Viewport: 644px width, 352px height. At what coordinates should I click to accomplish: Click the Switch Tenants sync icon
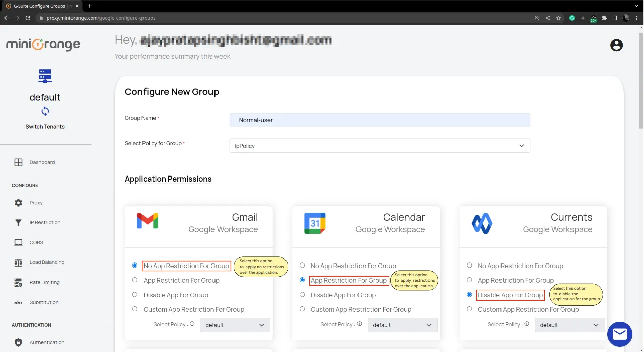click(45, 111)
